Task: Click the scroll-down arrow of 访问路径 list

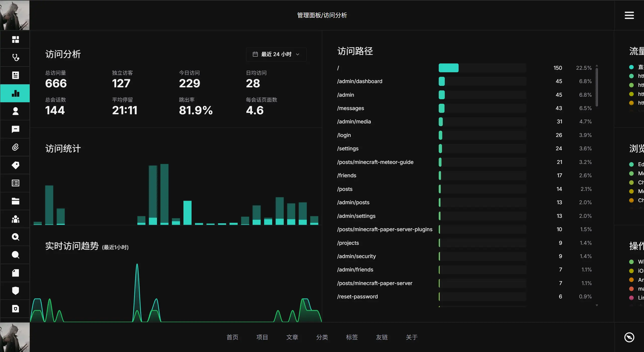Action: point(597,305)
